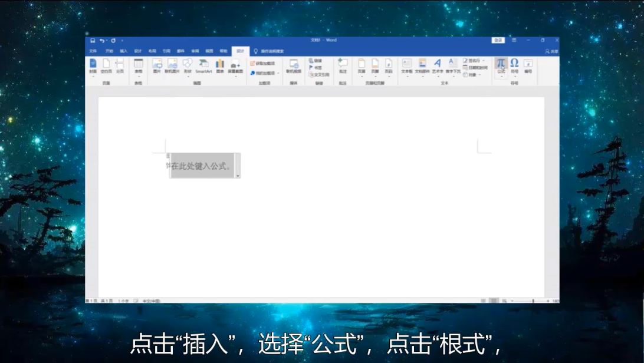This screenshot has width=644, height=363.
Task: Click the 共享 (Share) button
Action: 551,51
